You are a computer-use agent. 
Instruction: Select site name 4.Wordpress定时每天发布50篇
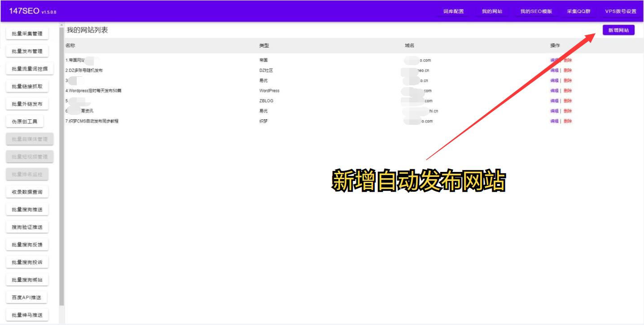tap(93, 91)
